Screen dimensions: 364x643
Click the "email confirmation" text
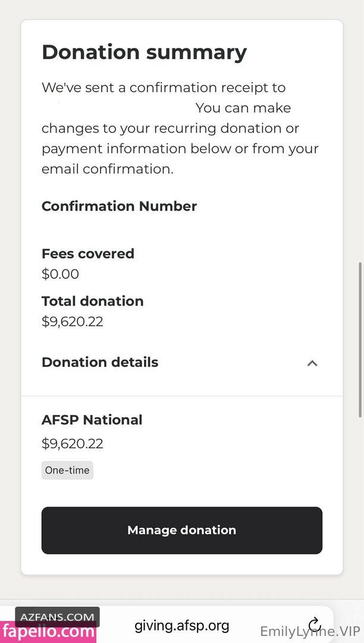click(107, 168)
